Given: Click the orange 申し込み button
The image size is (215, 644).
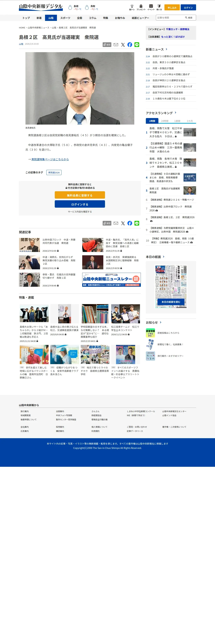Looking at the screenshot, I should pos(172,8).
